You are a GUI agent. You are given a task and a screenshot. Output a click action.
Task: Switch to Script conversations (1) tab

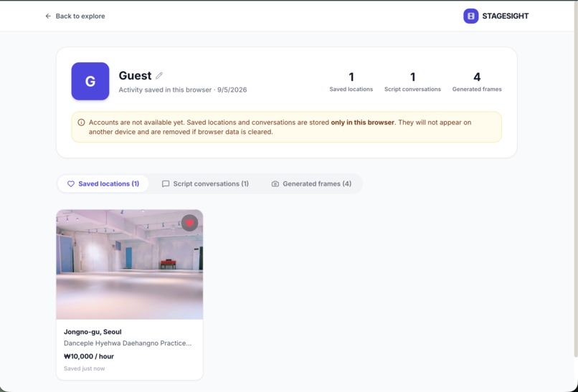[x=205, y=184]
